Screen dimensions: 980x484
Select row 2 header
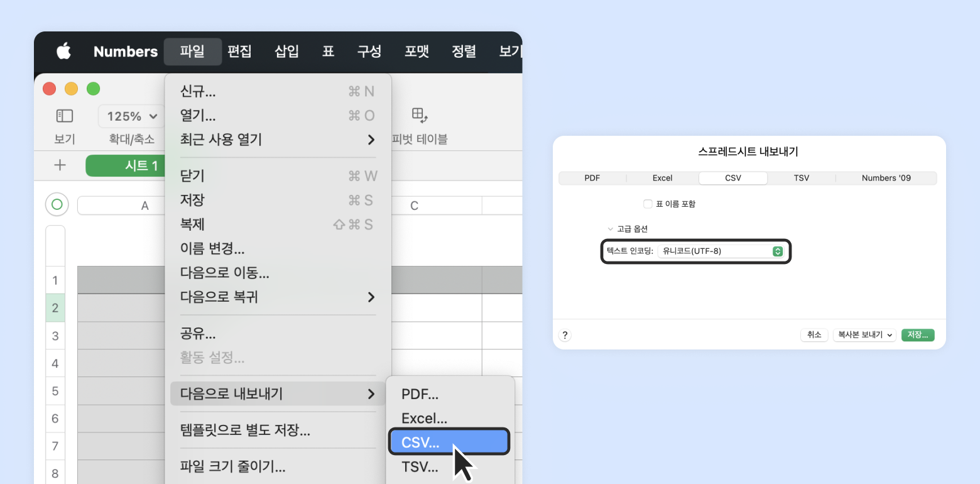tap(55, 308)
